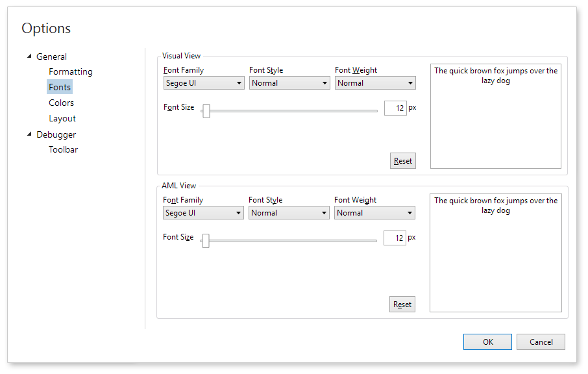Select Formatting in the options tree
The image size is (588, 374).
(70, 71)
